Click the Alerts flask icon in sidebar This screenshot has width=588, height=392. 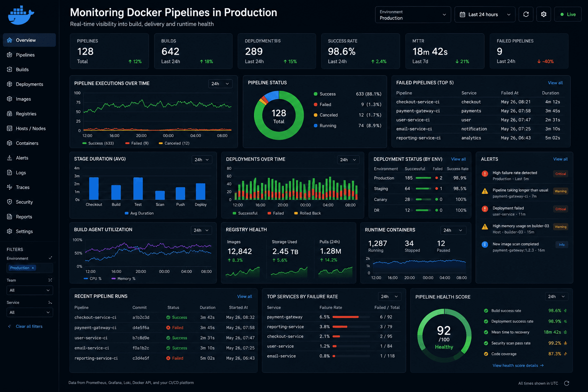coord(10,158)
